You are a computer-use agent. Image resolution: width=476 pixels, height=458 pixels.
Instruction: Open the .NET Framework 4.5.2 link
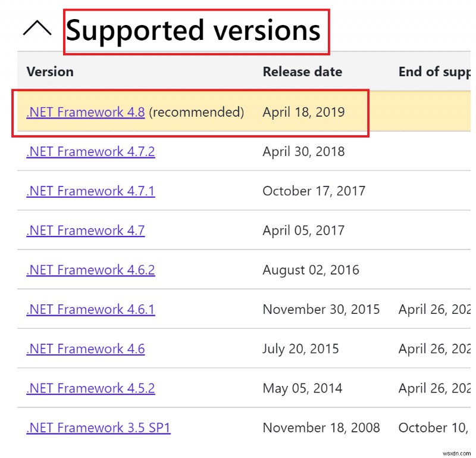click(90, 388)
